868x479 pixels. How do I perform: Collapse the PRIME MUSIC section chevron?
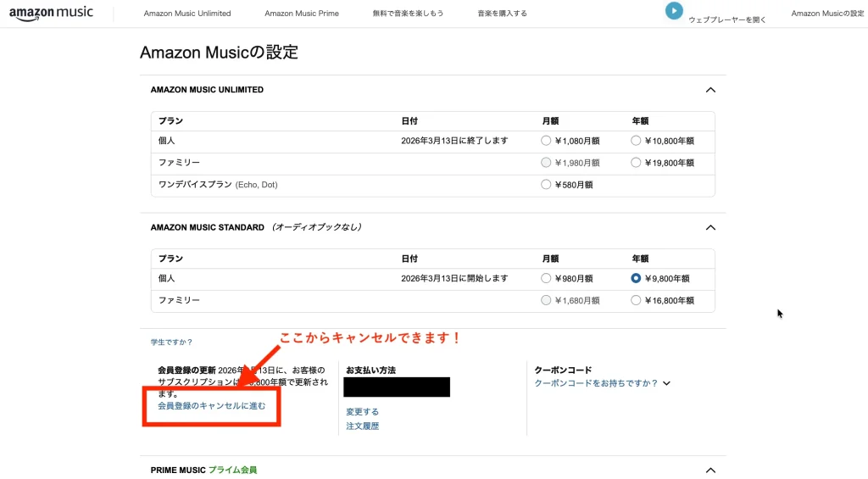(710, 470)
